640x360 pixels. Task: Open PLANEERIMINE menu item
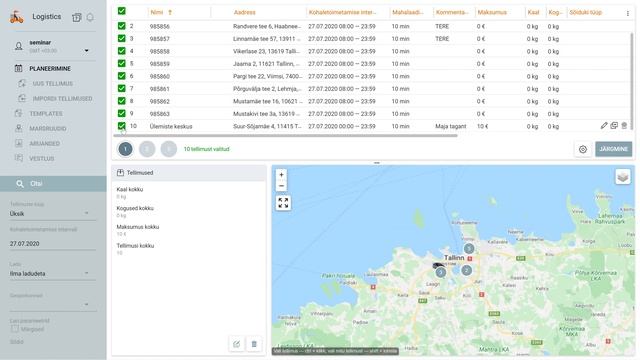point(50,69)
